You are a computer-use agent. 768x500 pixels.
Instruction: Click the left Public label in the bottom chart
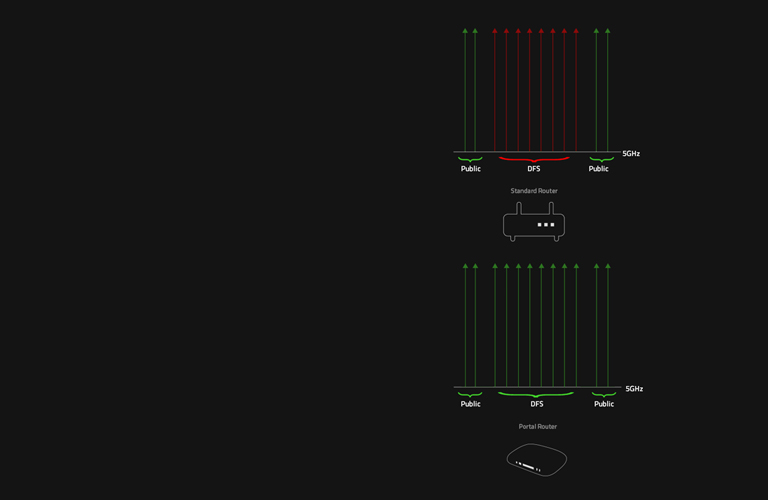(471, 404)
